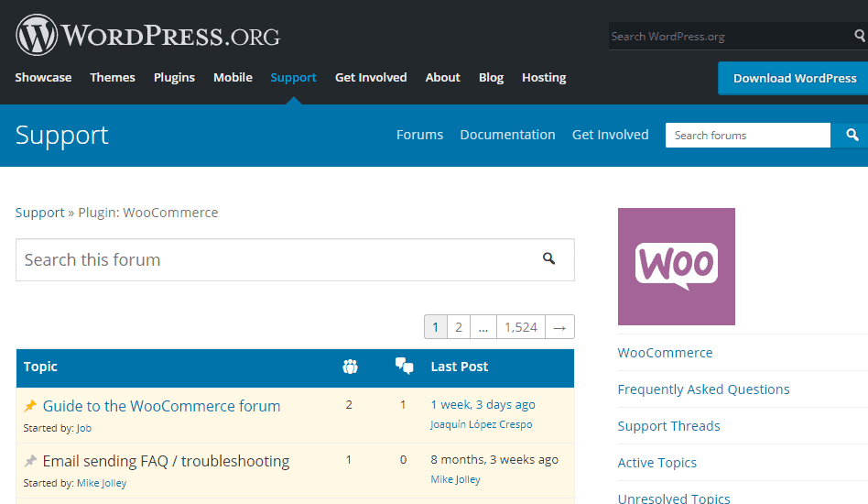The width and height of the screenshot is (868, 504).
Task: Jump to page 1,524 in pagination
Action: pyautogui.click(x=521, y=327)
